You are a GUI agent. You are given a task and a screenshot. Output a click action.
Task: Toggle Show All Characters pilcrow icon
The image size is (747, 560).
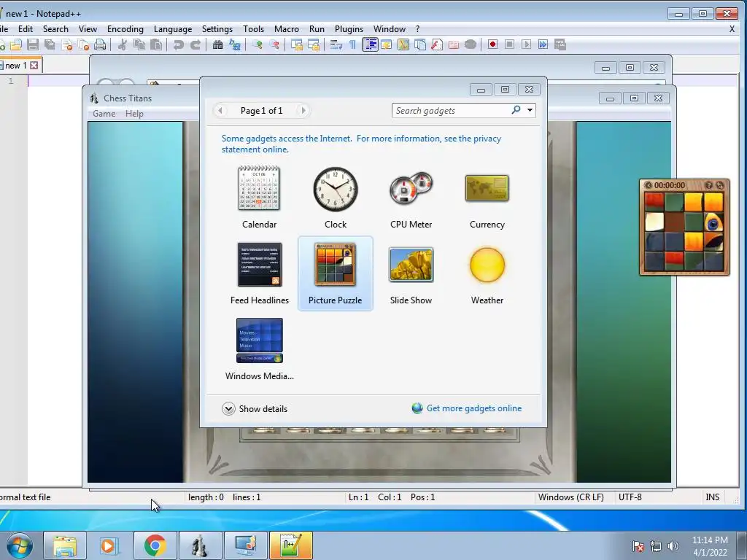click(x=352, y=44)
